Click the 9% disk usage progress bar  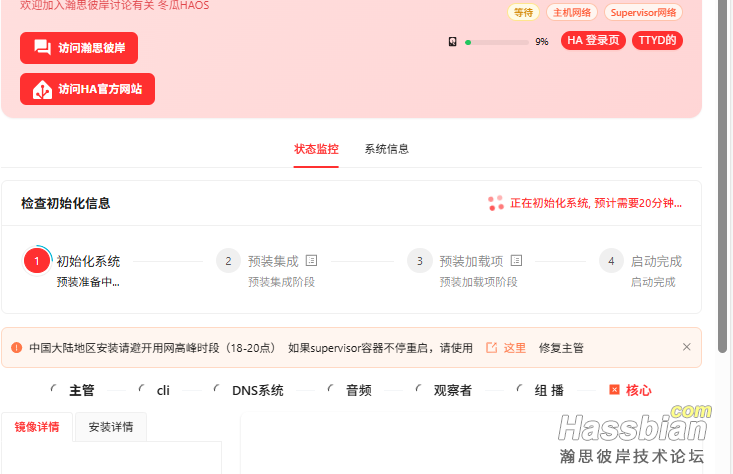(x=496, y=42)
